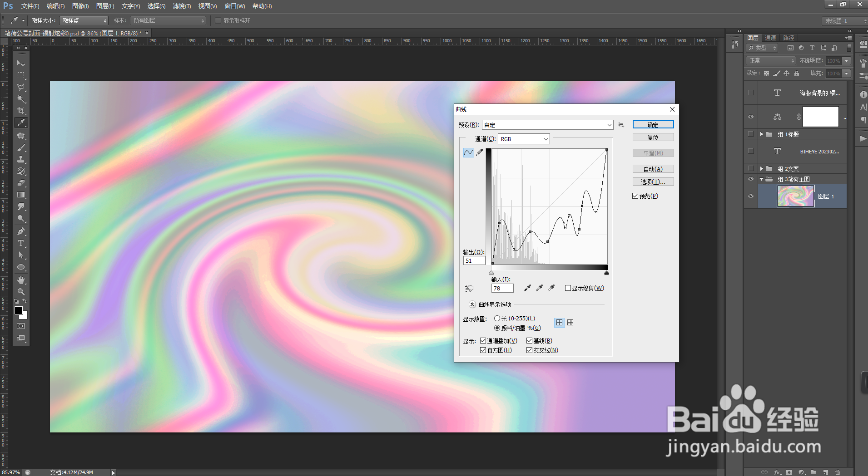Select the Crop tool
Screen dimensions: 868x476
[21, 110]
